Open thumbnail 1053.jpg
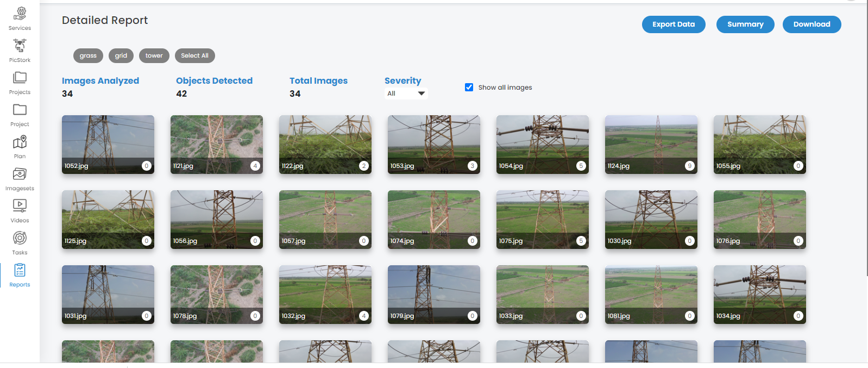This screenshot has height=368, width=868. (x=434, y=145)
